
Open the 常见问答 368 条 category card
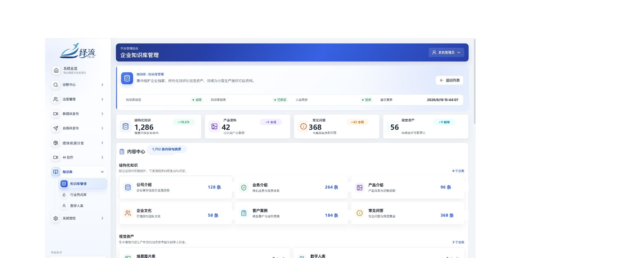[407, 213]
